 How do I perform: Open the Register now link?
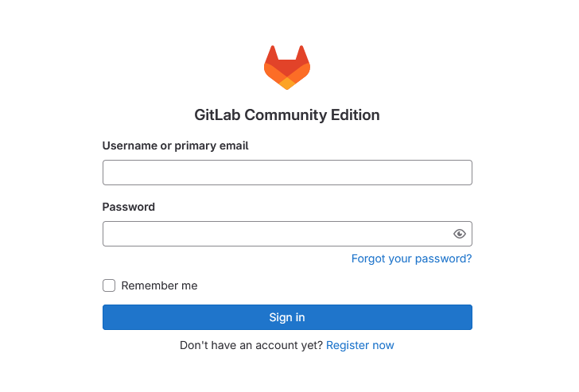click(360, 345)
